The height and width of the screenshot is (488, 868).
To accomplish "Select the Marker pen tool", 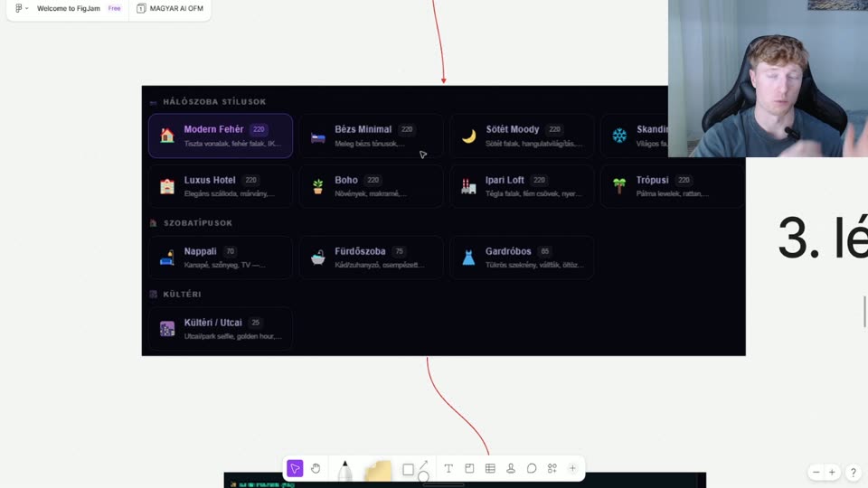I will point(344,470).
